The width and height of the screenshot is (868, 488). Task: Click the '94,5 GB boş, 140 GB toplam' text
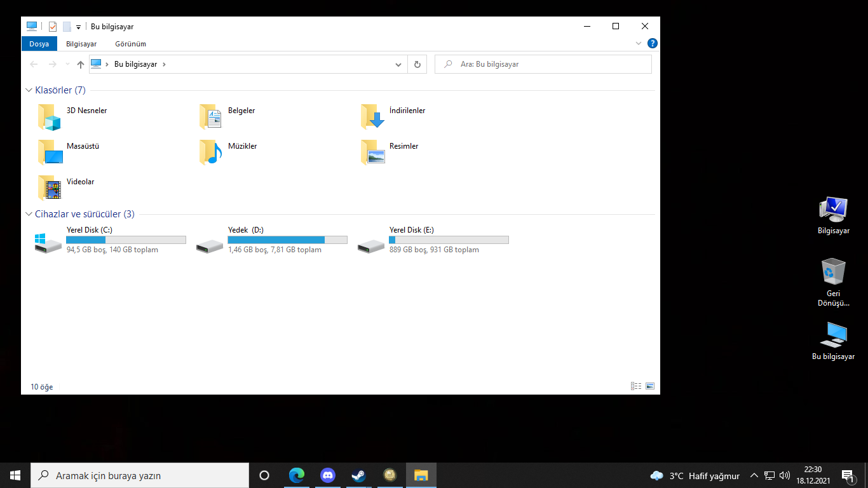[112, 250]
